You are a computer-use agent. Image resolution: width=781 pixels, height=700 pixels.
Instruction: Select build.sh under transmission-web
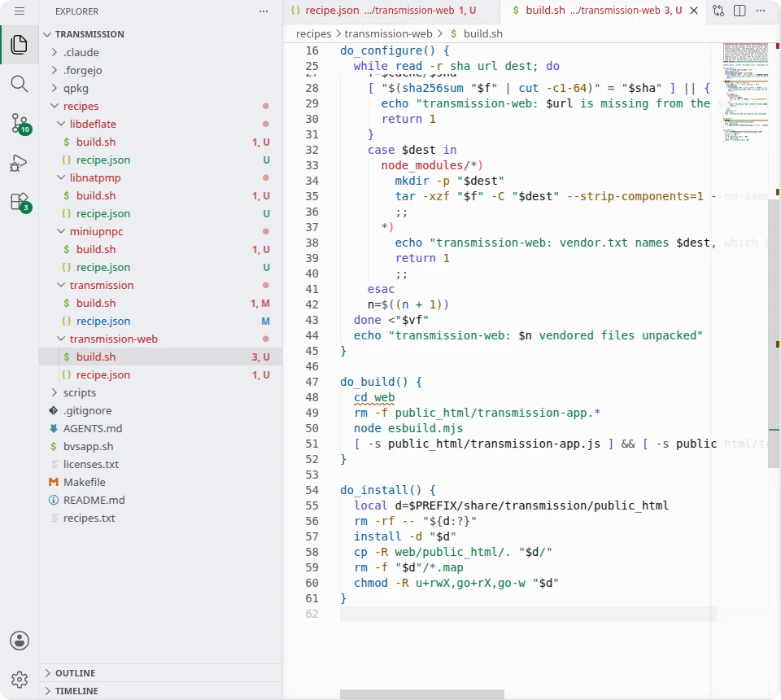[160, 357]
